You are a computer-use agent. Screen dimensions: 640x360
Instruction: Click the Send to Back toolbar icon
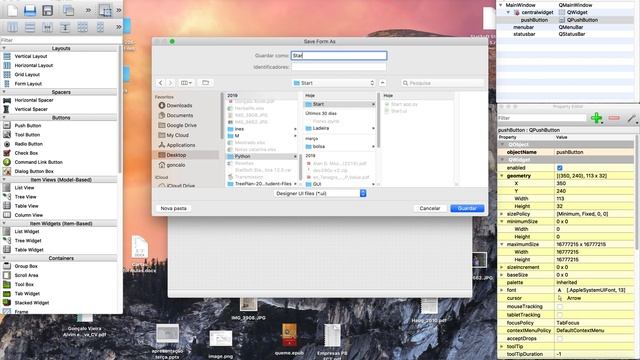(68, 10)
